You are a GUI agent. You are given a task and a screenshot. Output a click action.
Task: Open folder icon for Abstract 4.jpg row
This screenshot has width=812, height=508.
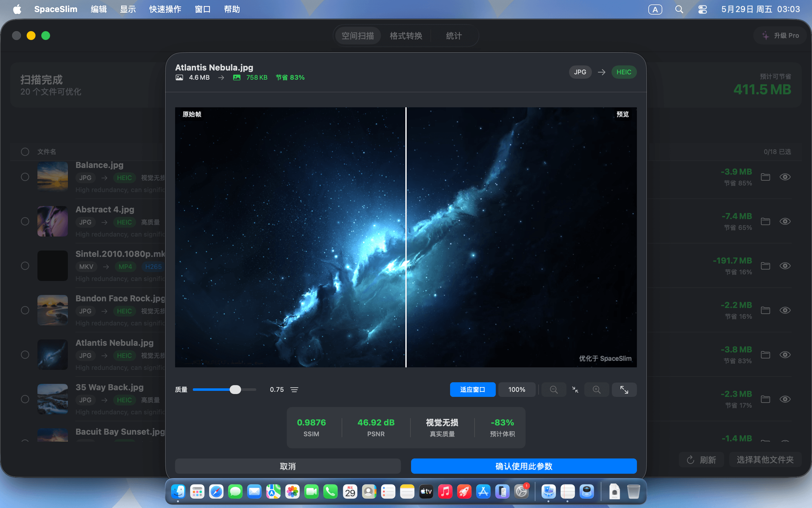(x=765, y=221)
